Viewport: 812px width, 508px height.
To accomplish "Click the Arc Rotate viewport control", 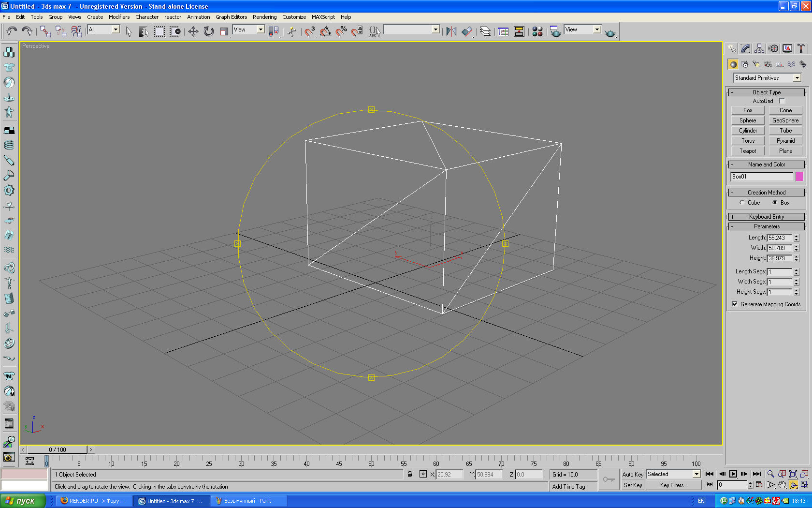I will point(793,485).
